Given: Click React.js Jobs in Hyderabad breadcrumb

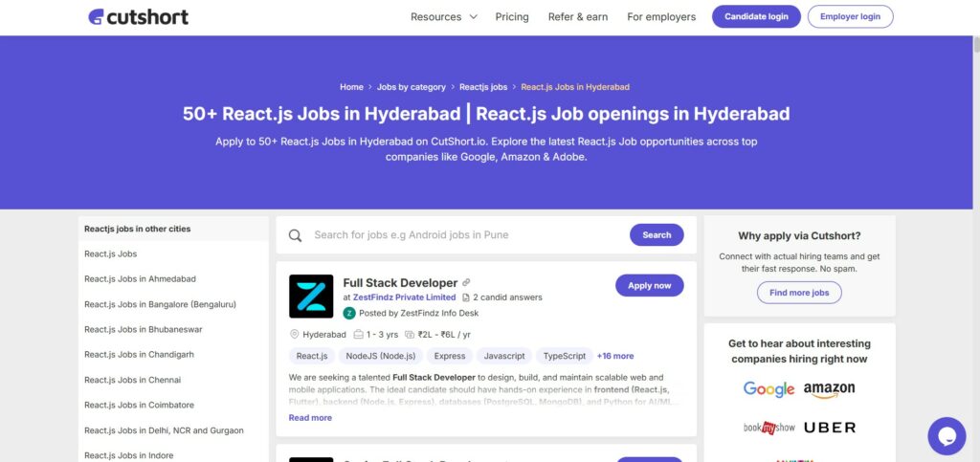Looking at the screenshot, I should [x=575, y=87].
